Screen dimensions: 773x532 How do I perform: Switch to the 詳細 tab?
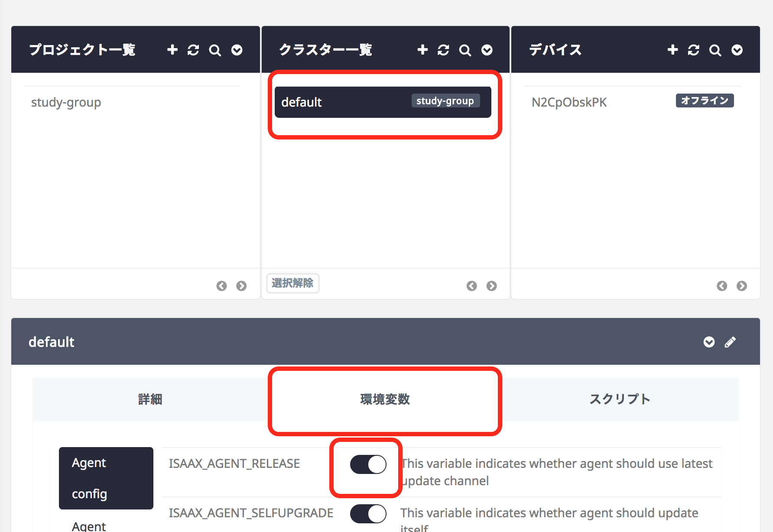[x=150, y=399]
